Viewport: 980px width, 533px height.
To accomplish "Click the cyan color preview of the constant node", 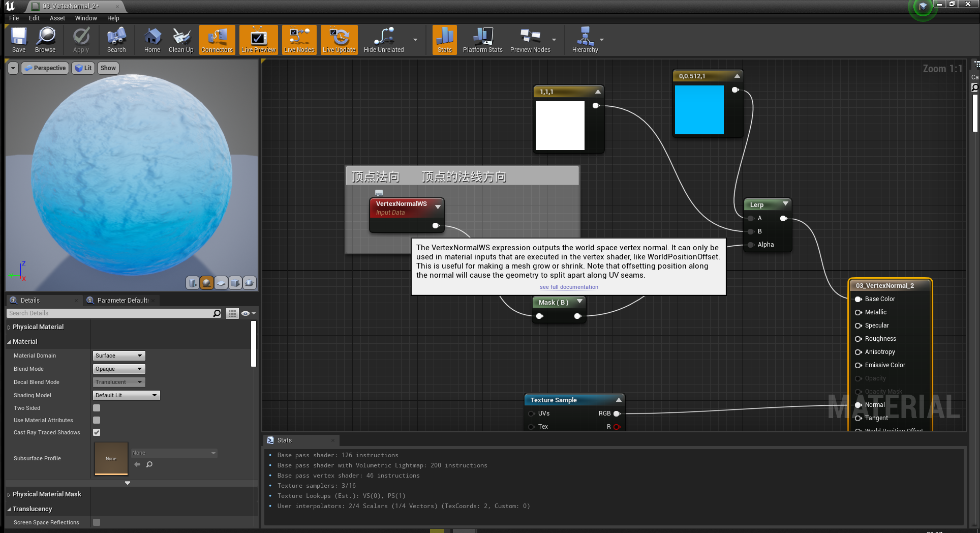I will [699, 110].
